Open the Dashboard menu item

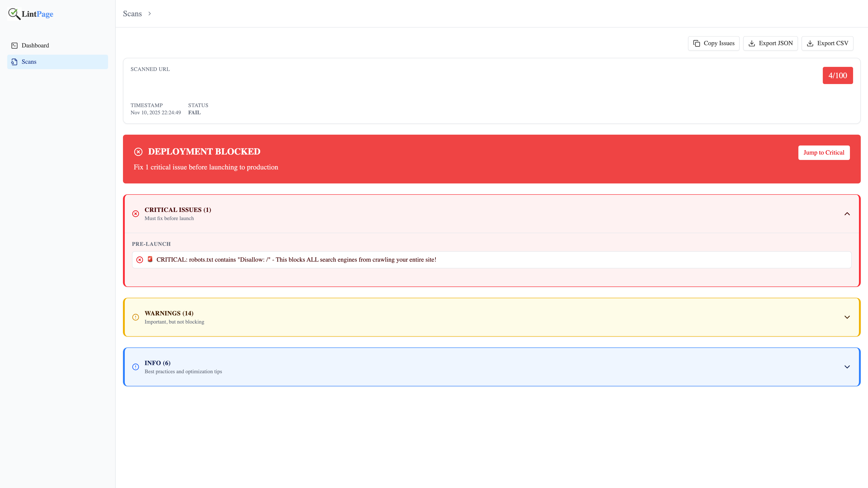(x=35, y=45)
